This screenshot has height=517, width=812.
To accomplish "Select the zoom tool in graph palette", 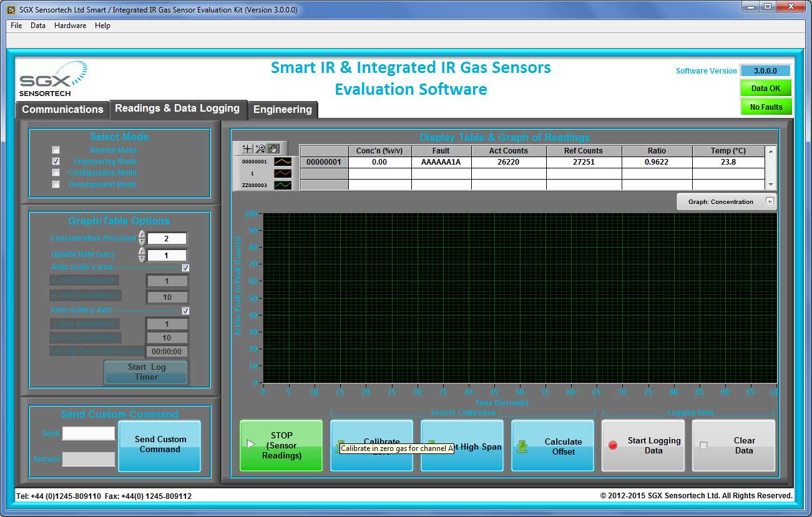I will 260,148.
